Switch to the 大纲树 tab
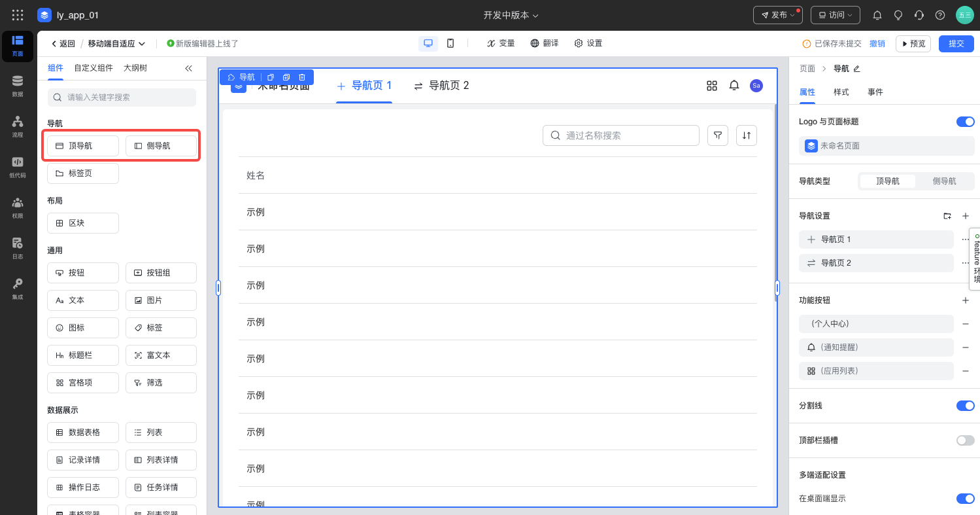The width and height of the screenshot is (980, 515). [135, 68]
